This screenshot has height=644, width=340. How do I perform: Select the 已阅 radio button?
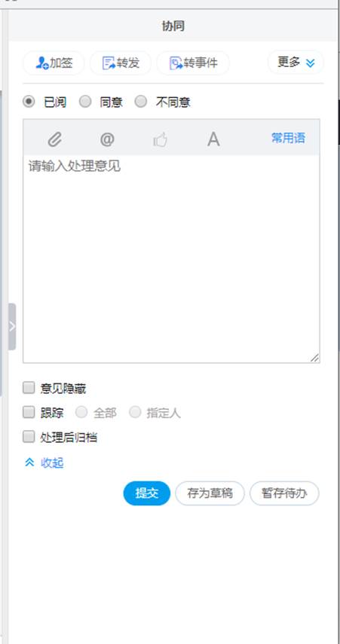(x=29, y=102)
